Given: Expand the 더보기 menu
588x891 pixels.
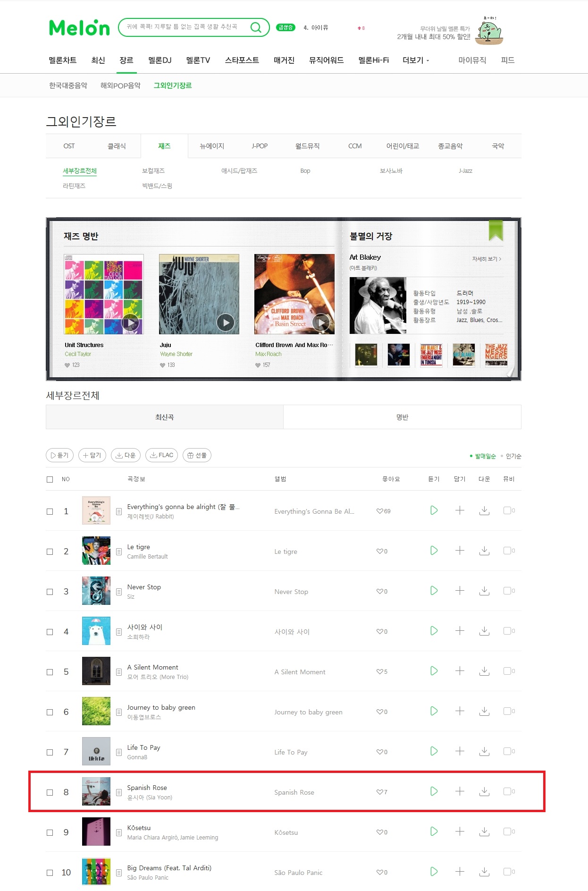Looking at the screenshot, I should 416,60.
